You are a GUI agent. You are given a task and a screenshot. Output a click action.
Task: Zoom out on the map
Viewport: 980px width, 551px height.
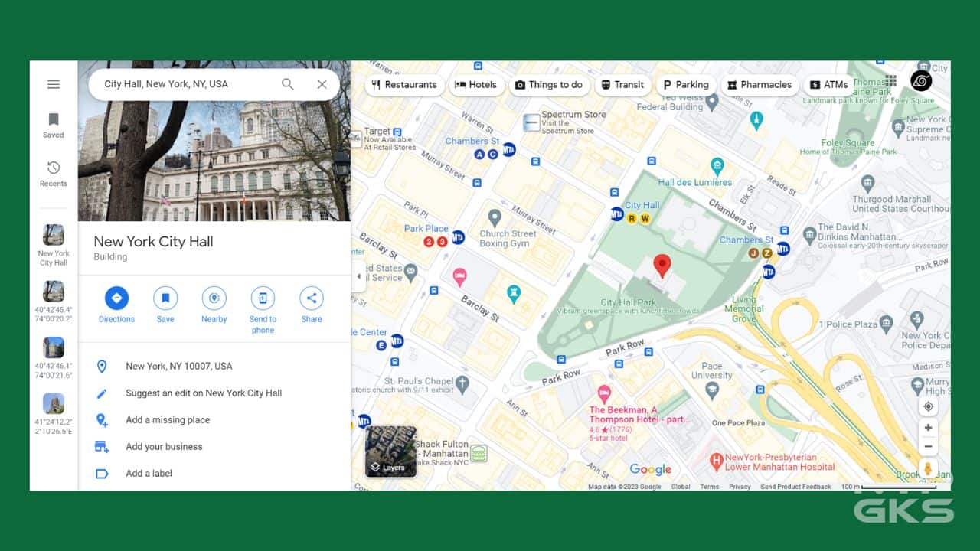(x=928, y=446)
